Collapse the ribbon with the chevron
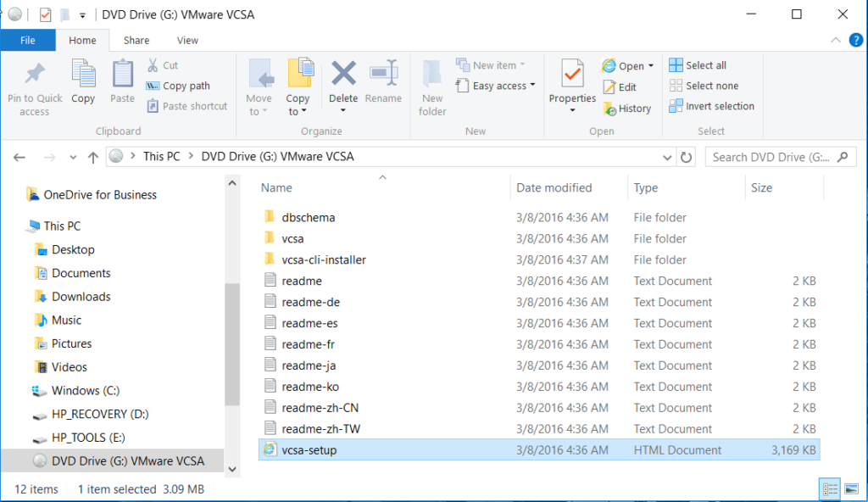 click(835, 40)
